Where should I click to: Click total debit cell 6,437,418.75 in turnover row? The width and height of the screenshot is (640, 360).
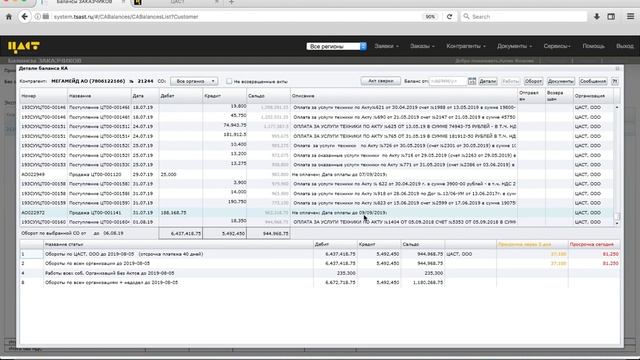point(180,233)
